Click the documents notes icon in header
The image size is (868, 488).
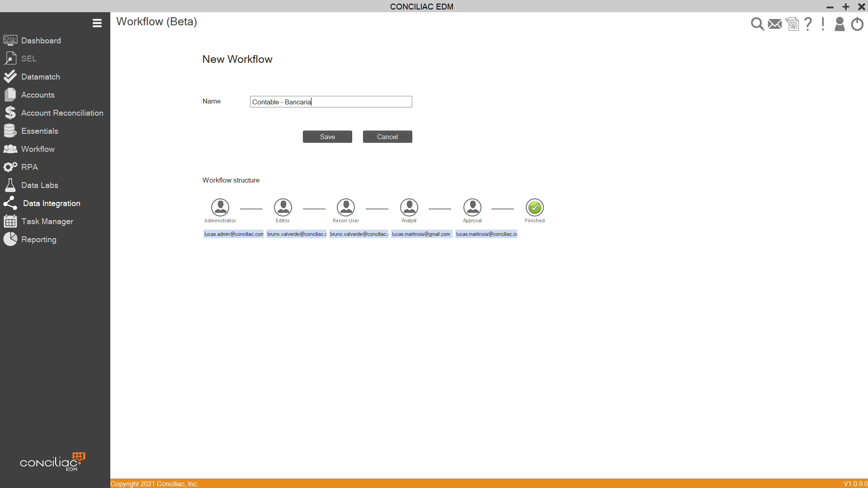point(792,24)
